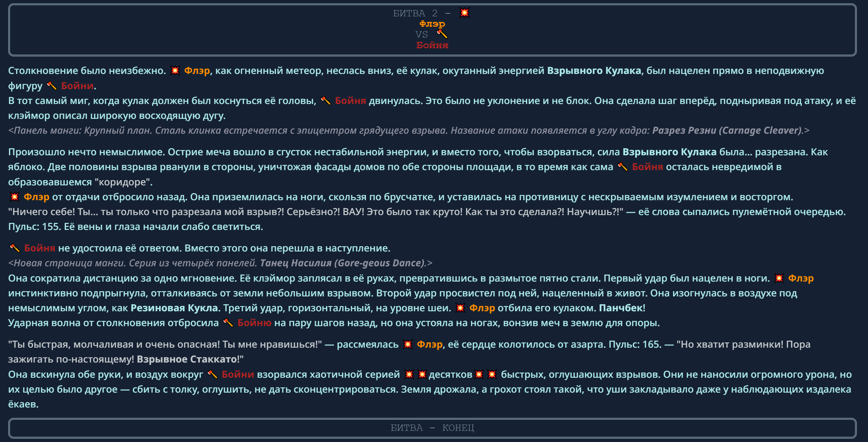Screen dimensions: 868x442
Task: Click axe emoji before the word 'Бойню'
Action: 228,323
